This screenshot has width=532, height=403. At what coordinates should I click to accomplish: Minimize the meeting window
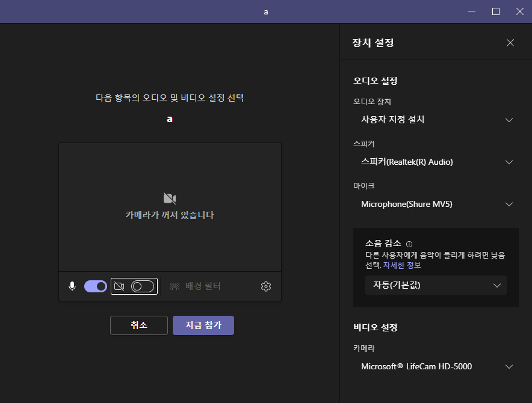(x=472, y=11)
